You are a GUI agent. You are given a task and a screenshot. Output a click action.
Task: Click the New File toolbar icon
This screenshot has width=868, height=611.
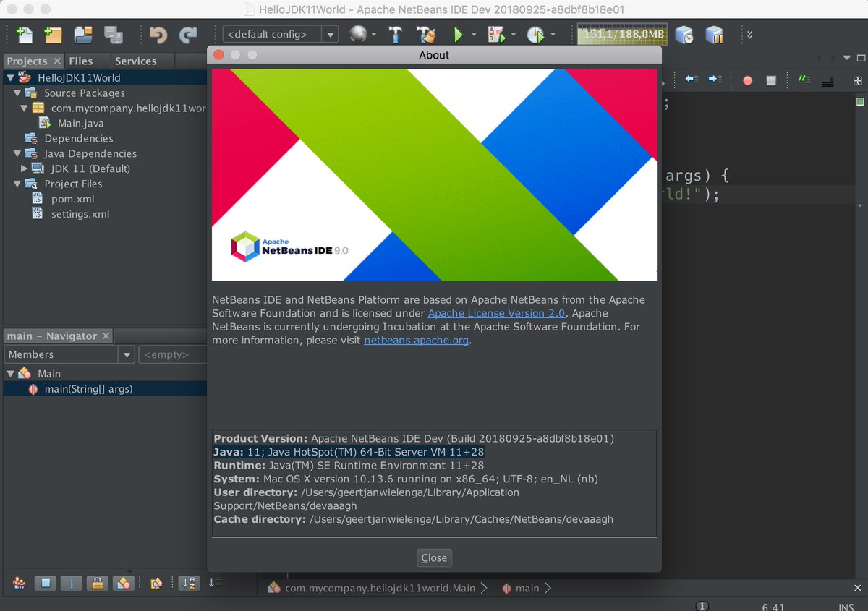(x=25, y=34)
